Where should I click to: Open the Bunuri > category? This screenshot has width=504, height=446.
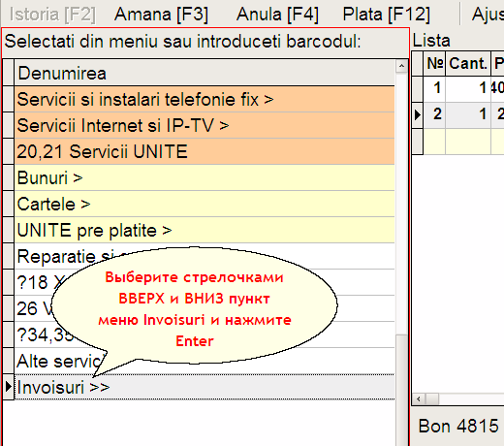(x=205, y=177)
